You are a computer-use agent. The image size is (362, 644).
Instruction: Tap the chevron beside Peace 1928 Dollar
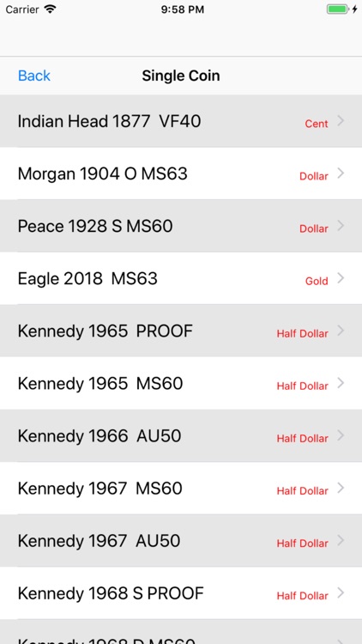(341, 226)
